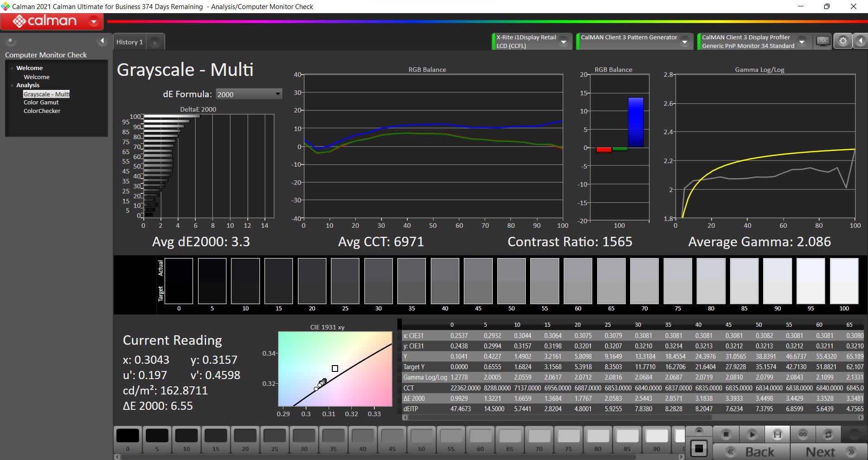Viewport: 868px width, 460px height.
Task: Open the CalMAN Pattern Generator source dropdown
Action: (x=684, y=42)
